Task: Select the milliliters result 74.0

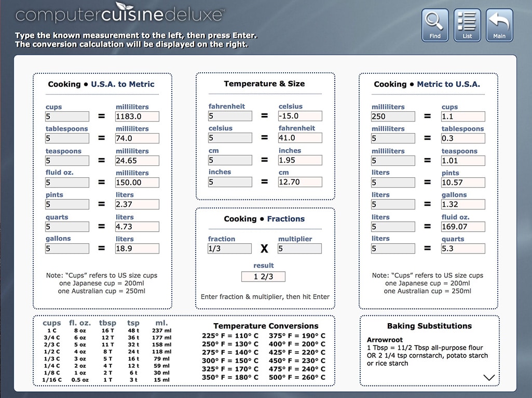Action: tap(137, 138)
